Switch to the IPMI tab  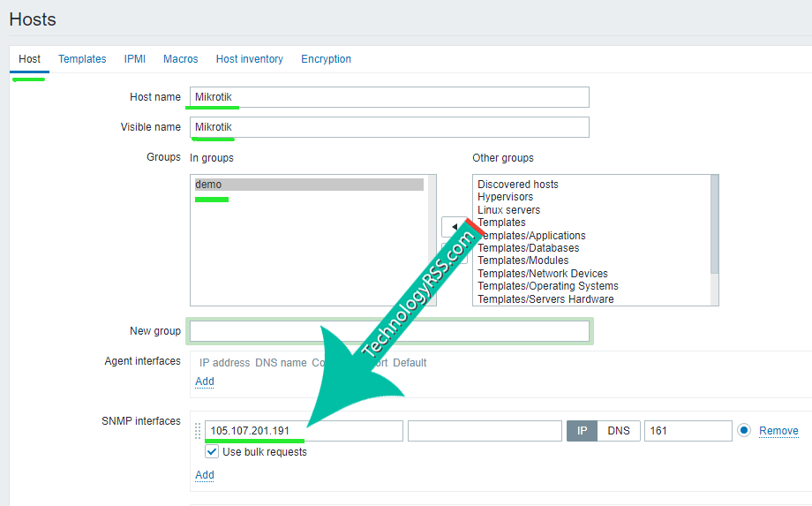[135, 59]
